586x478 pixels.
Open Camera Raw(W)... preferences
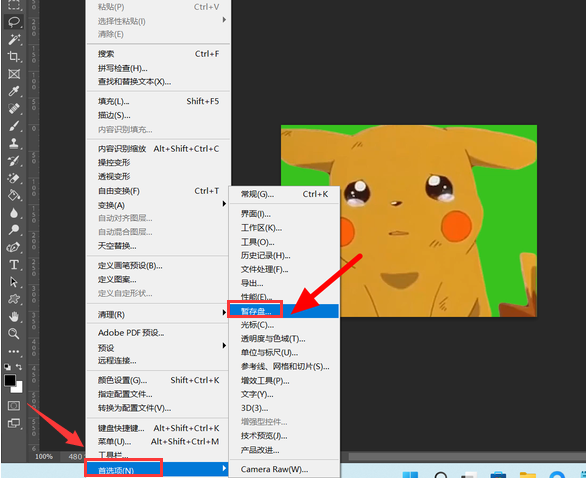(284, 469)
